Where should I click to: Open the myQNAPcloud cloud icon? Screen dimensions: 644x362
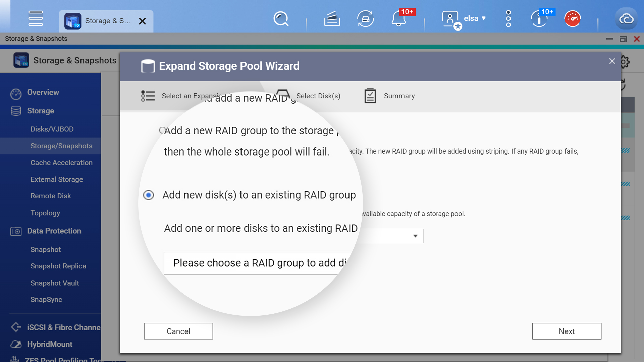626,19
